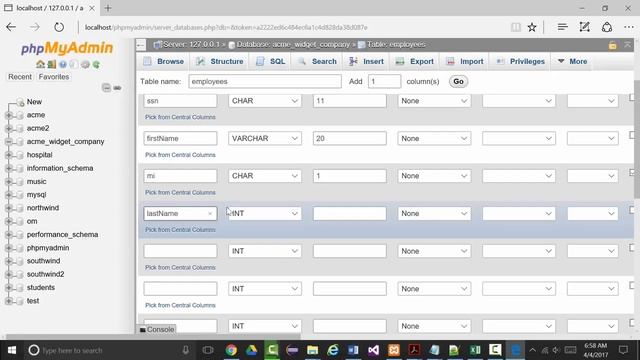Pick from Central Columns under firstName
The height and width of the screenshot is (360, 640).
tap(180, 155)
